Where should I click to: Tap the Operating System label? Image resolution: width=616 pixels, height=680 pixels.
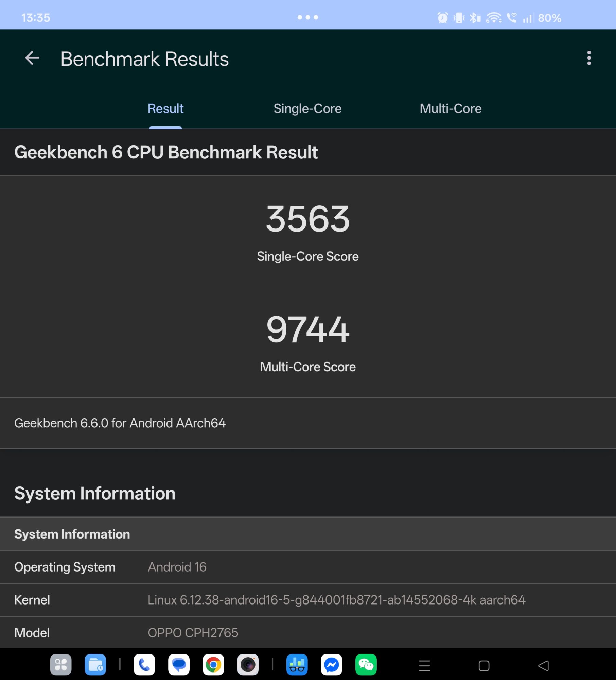click(x=65, y=567)
